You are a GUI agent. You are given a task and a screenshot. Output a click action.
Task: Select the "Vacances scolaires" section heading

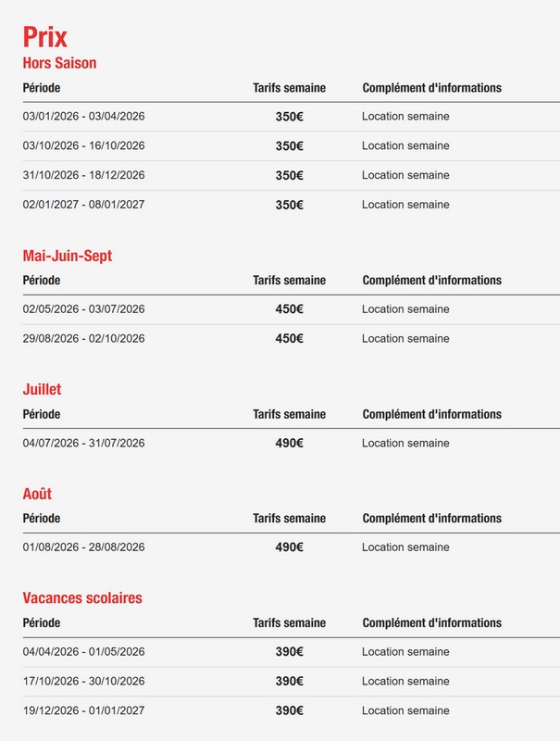click(x=82, y=597)
